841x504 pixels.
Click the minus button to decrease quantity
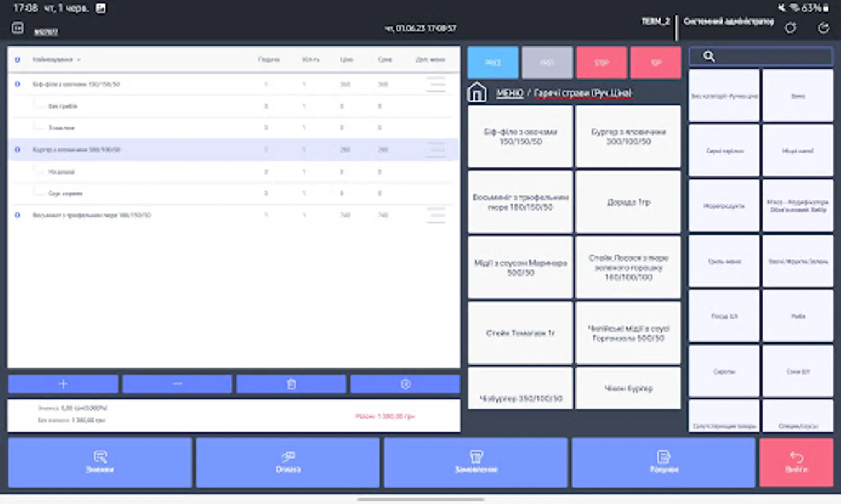click(x=177, y=384)
